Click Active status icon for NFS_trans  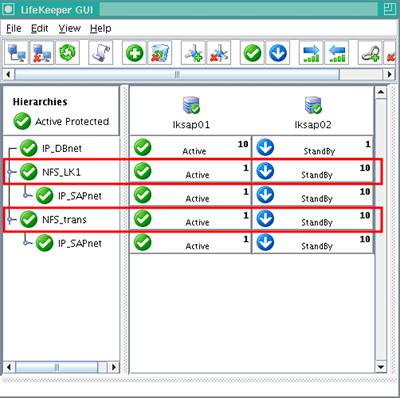coord(143,219)
